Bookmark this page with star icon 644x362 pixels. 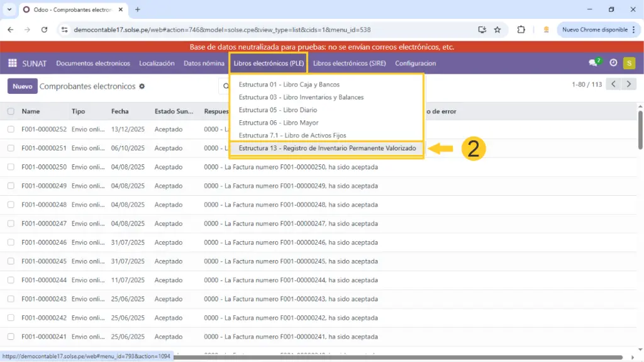497,30
